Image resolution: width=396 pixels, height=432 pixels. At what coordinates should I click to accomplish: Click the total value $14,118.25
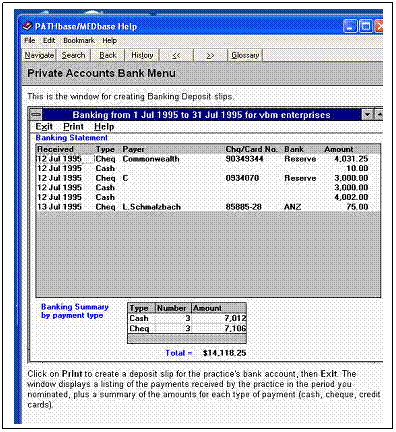[225, 353]
